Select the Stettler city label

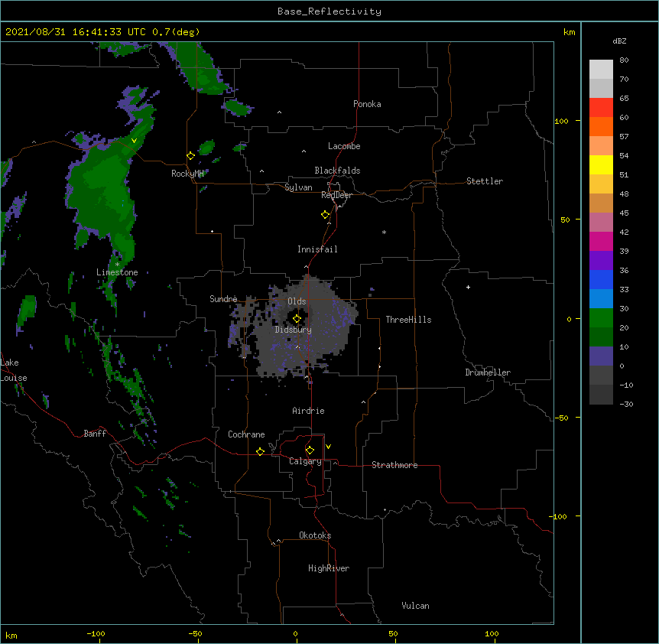pyautogui.click(x=485, y=181)
